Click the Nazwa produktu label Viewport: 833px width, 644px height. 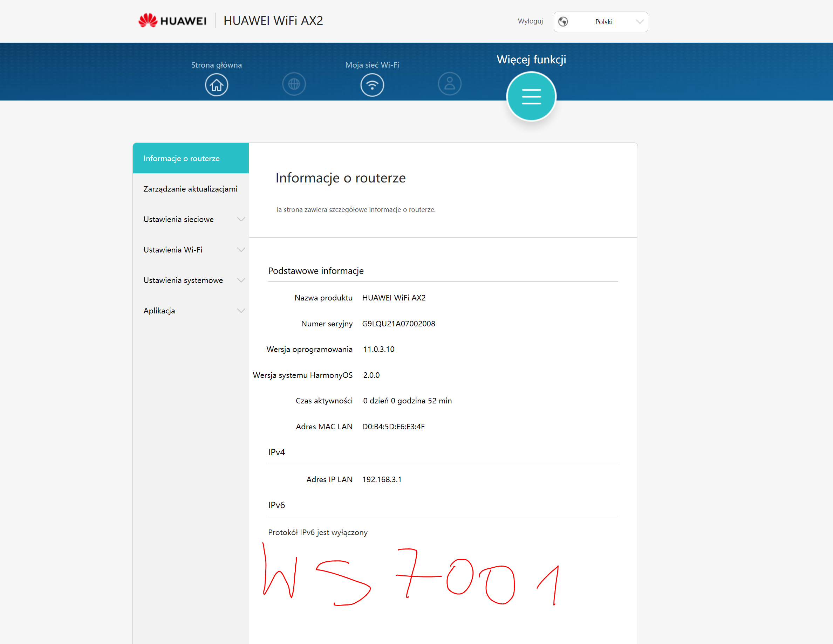pyautogui.click(x=323, y=298)
